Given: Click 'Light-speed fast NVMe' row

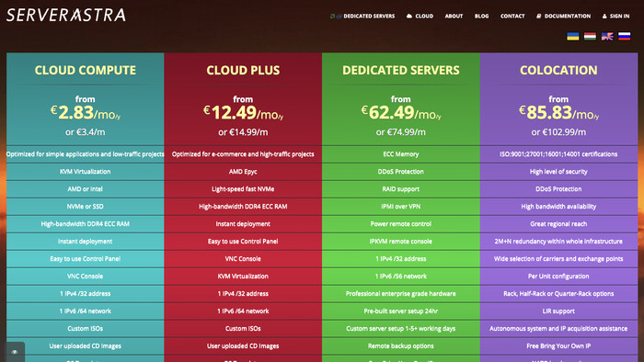Looking at the screenshot, I should (243, 189).
